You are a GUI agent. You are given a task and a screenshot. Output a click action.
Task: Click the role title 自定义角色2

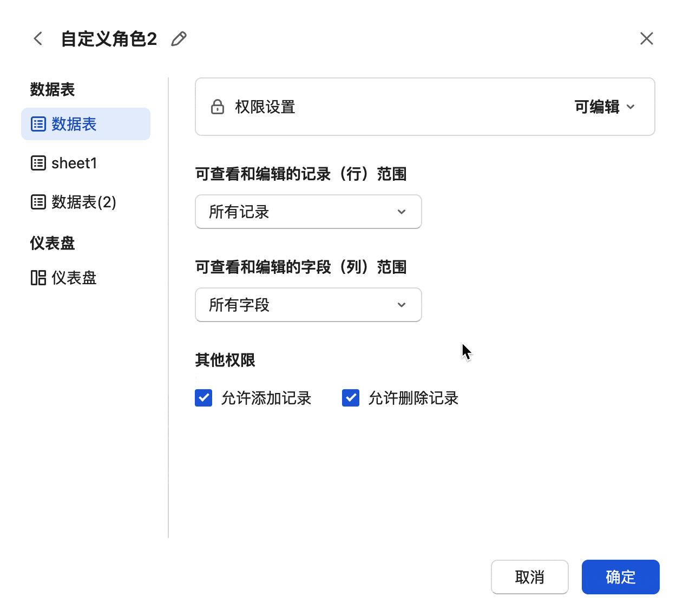coord(109,39)
